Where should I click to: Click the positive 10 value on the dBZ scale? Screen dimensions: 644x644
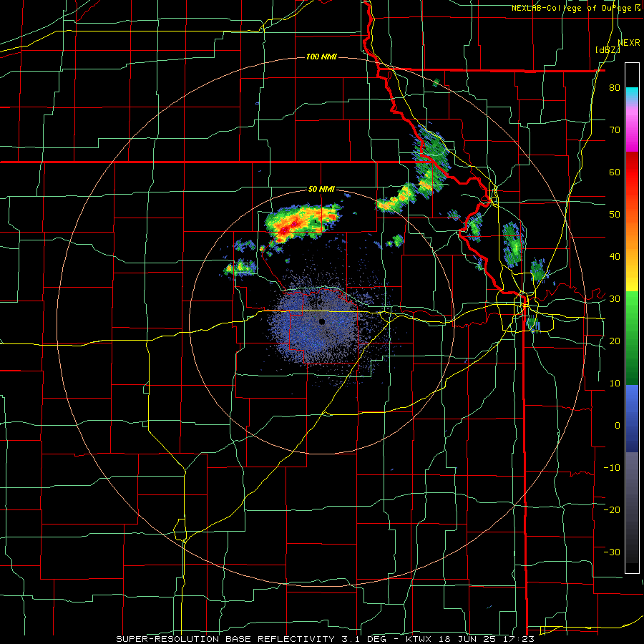[615, 384]
